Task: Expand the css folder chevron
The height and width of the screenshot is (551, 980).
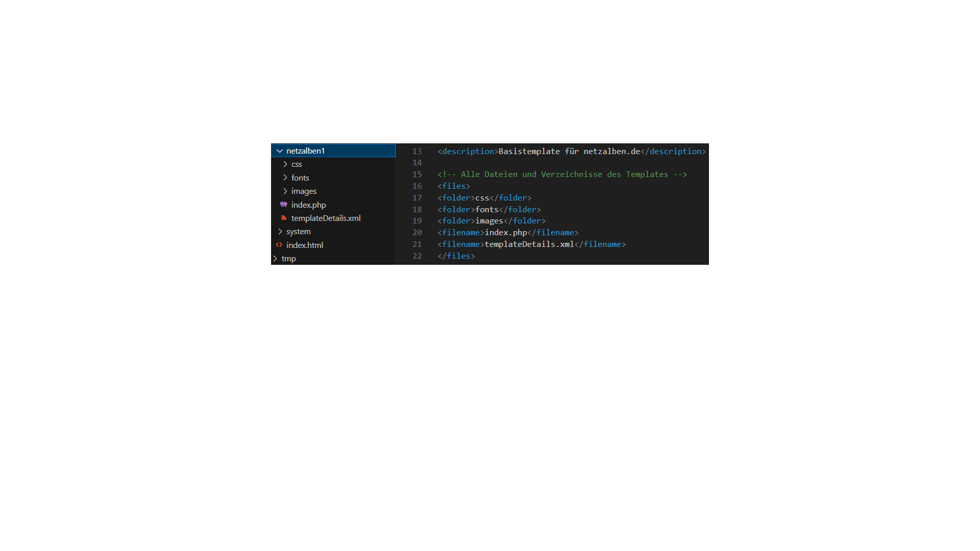Action: (x=285, y=164)
